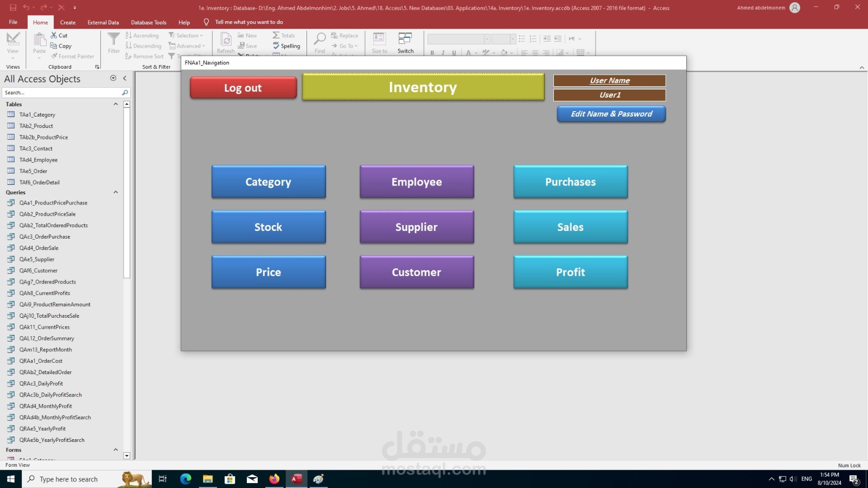Screen dimensions: 868x488
Task: Click the Purchases button on the navigation form
Action: [x=571, y=182]
